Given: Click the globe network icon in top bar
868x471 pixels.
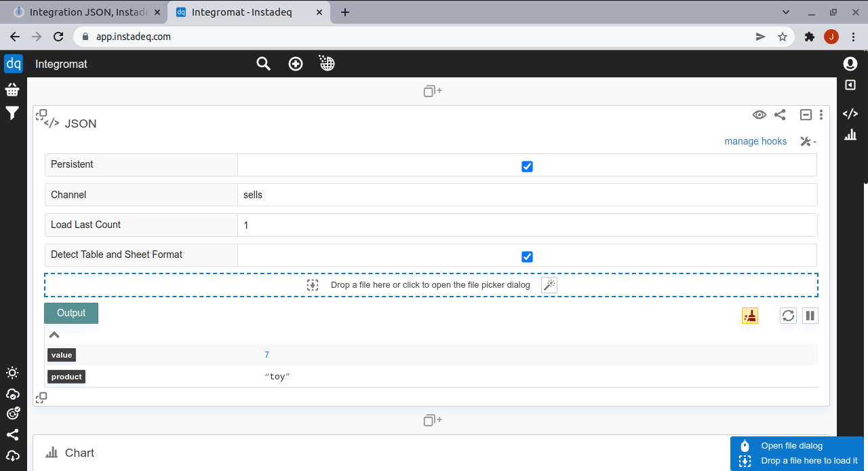Looking at the screenshot, I should click(x=328, y=64).
